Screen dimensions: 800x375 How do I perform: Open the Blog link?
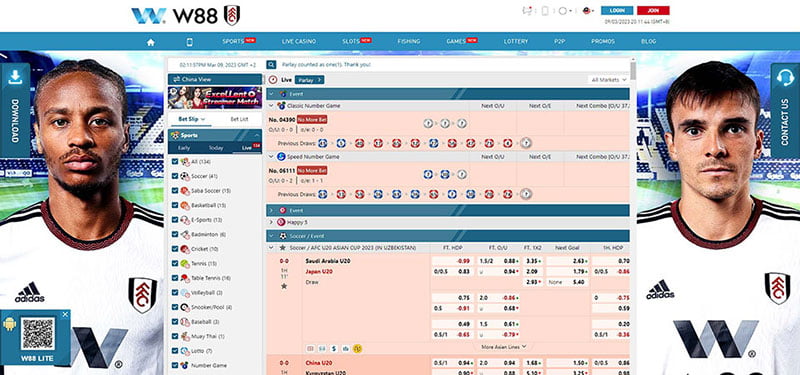648,41
